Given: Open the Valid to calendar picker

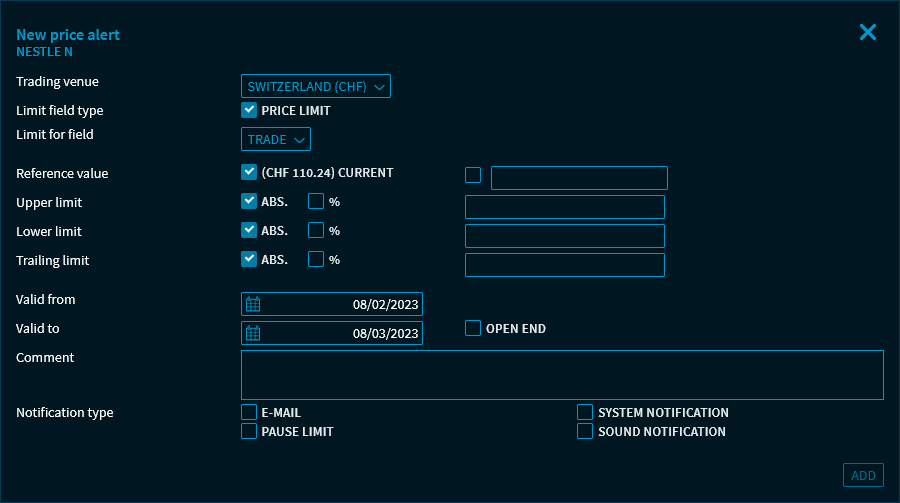Looking at the screenshot, I should pos(253,334).
